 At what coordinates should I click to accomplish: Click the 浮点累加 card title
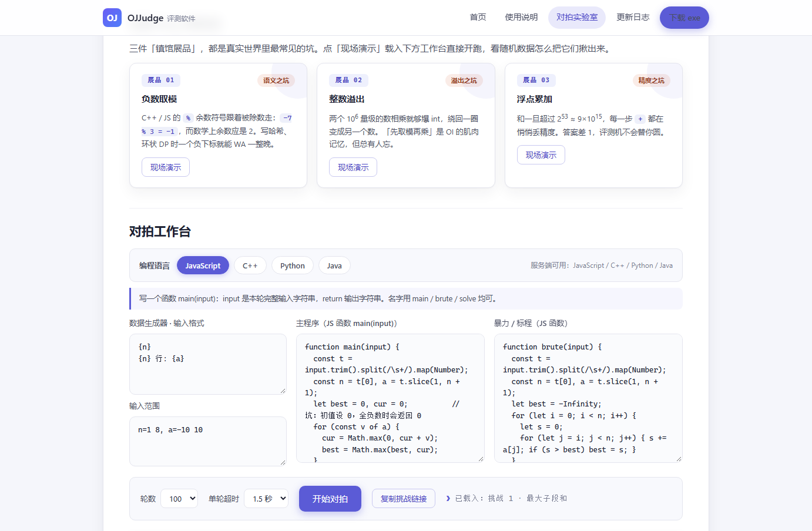click(535, 99)
